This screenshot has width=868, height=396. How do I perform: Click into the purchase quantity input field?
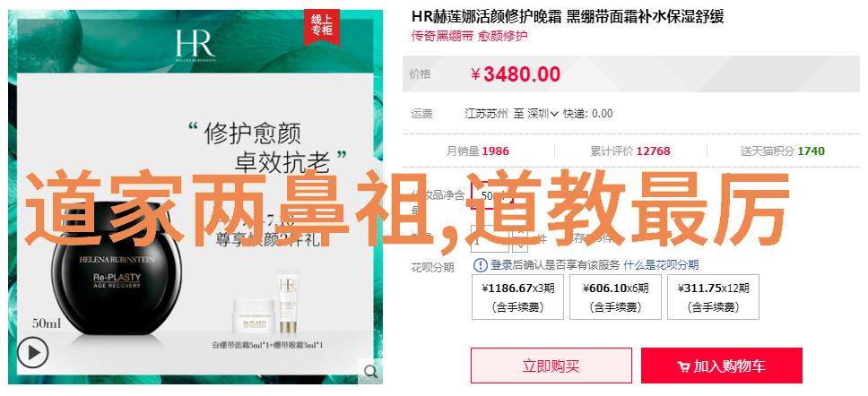click(491, 240)
